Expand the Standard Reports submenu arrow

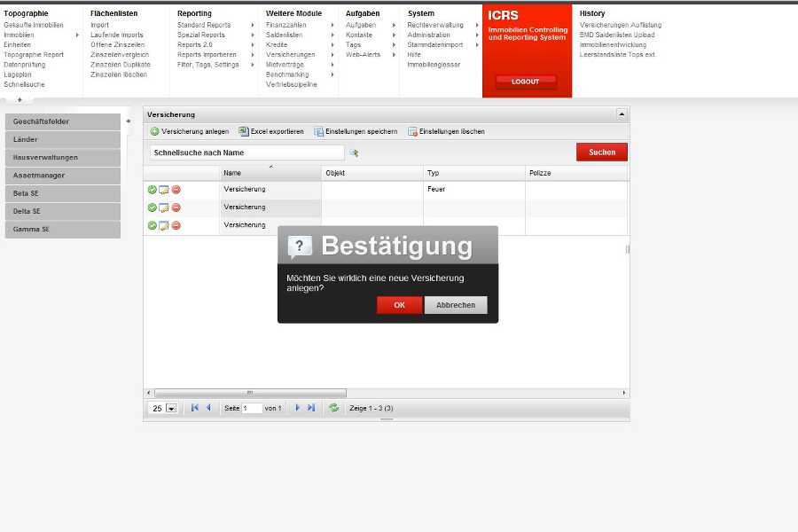253,25
